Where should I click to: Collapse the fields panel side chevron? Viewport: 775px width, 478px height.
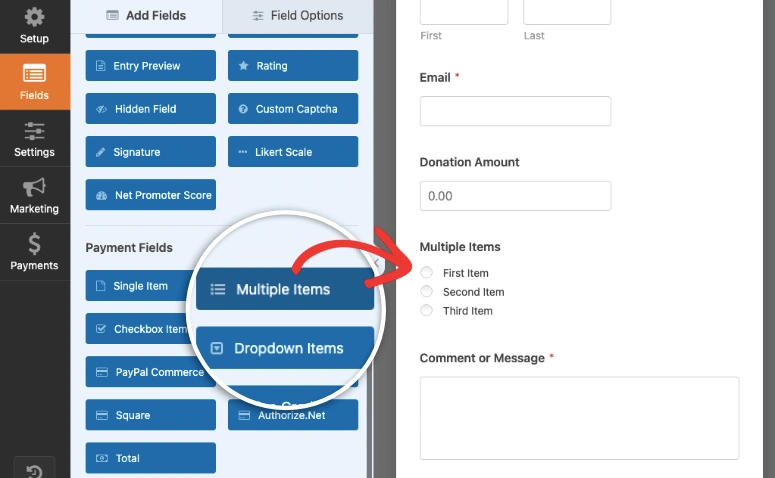tap(376, 263)
